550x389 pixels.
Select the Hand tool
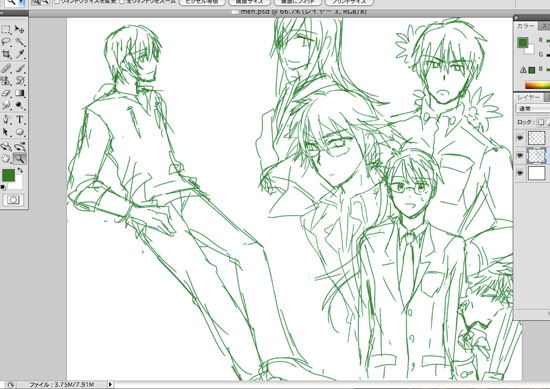tap(7, 159)
